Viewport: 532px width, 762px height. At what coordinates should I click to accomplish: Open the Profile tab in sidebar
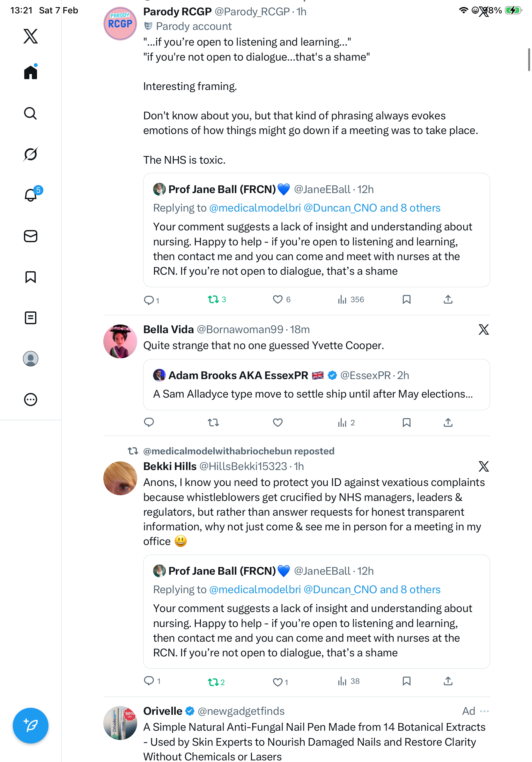(31, 359)
